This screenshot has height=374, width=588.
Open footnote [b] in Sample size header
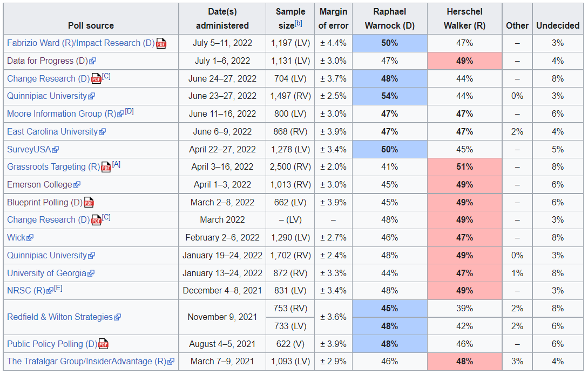point(298,23)
